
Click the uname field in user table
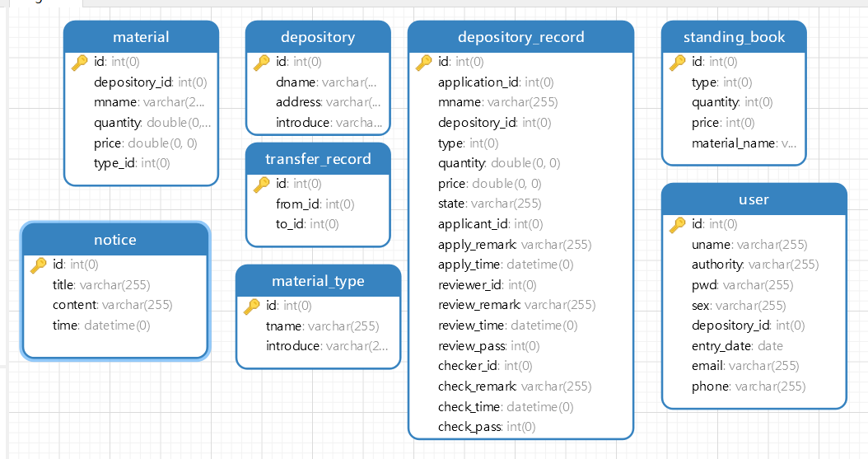pos(749,245)
